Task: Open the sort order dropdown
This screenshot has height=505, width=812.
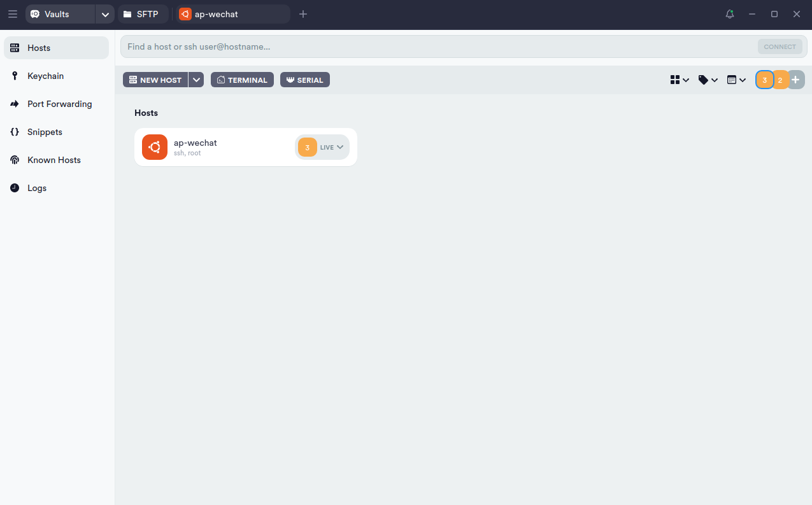Action: pos(736,80)
